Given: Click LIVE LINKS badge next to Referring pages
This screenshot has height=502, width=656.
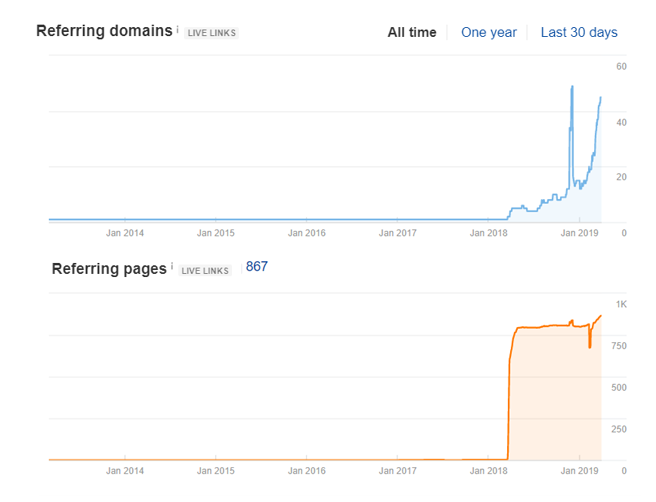Looking at the screenshot, I should [x=205, y=271].
